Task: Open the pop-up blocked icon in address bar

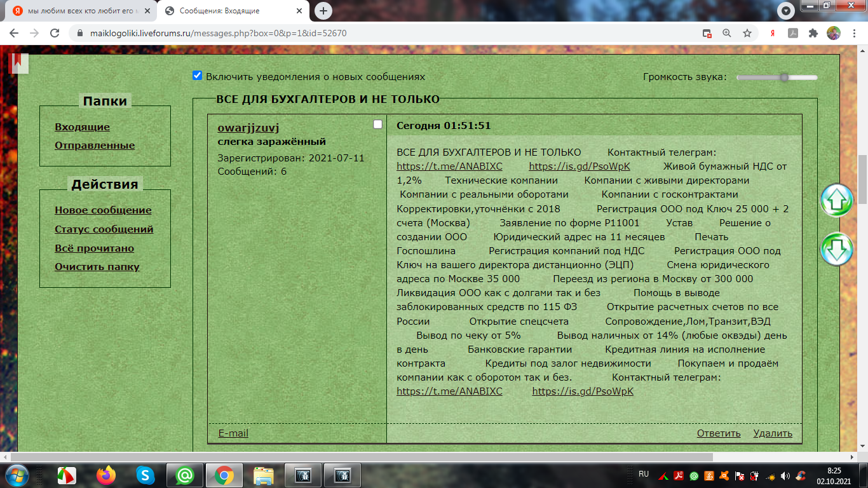Action: [707, 33]
